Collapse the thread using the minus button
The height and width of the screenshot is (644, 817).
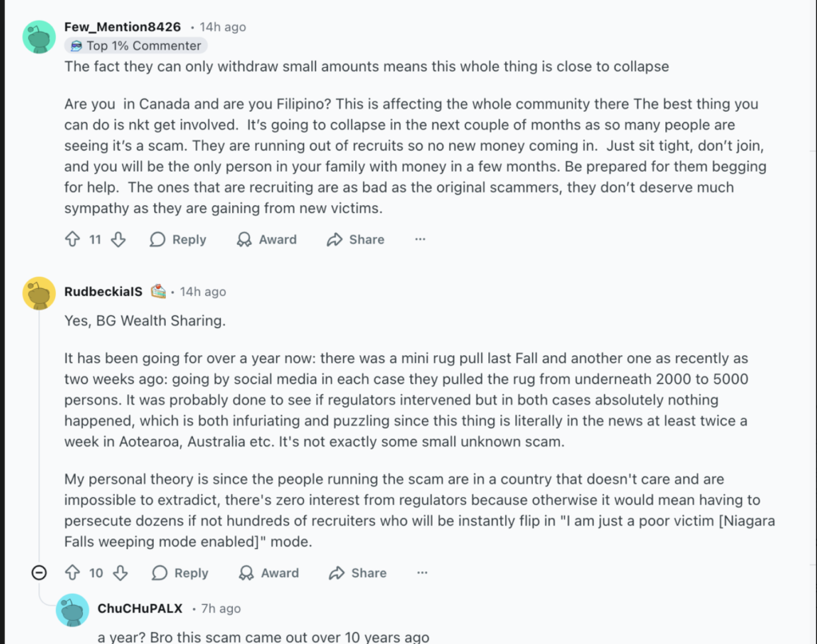pos(38,572)
